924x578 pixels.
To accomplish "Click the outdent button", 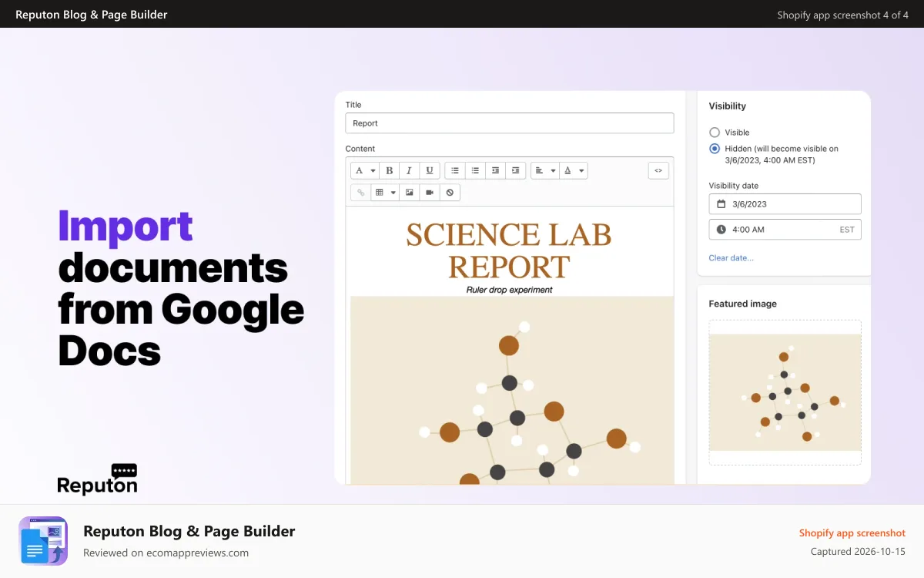I will 495,170.
